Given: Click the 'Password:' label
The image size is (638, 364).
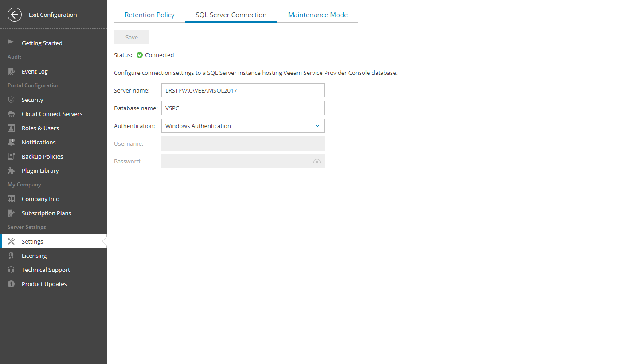Looking at the screenshot, I should (x=128, y=161).
